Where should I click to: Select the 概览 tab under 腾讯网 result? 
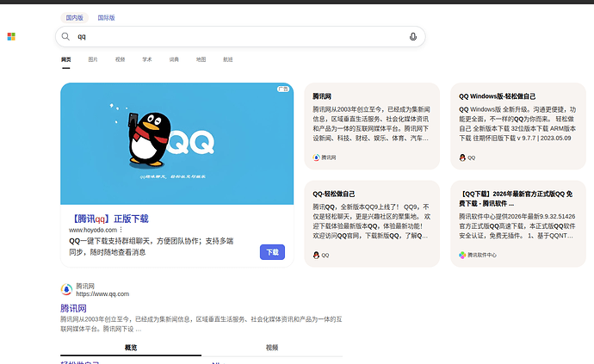click(131, 348)
